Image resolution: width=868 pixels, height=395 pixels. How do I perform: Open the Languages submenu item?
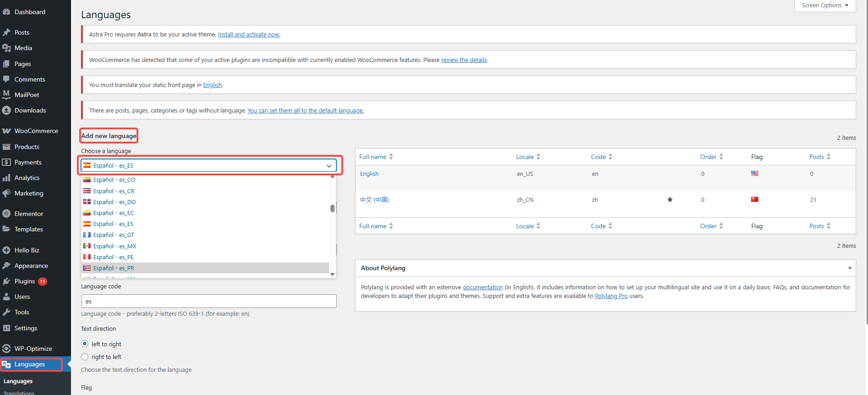(18, 381)
